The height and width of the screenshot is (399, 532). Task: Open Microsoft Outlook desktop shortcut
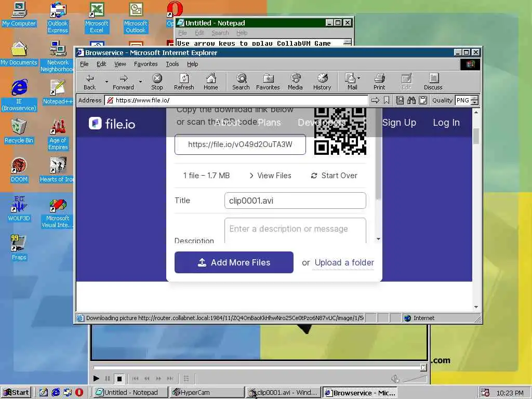(x=136, y=18)
